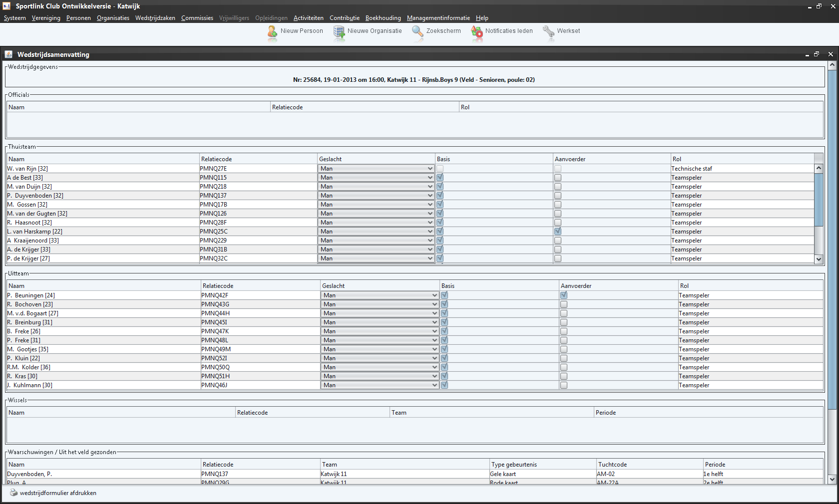Open Geslacht dropdown for W. van Rijn
The image size is (839, 504).
(376, 169)
